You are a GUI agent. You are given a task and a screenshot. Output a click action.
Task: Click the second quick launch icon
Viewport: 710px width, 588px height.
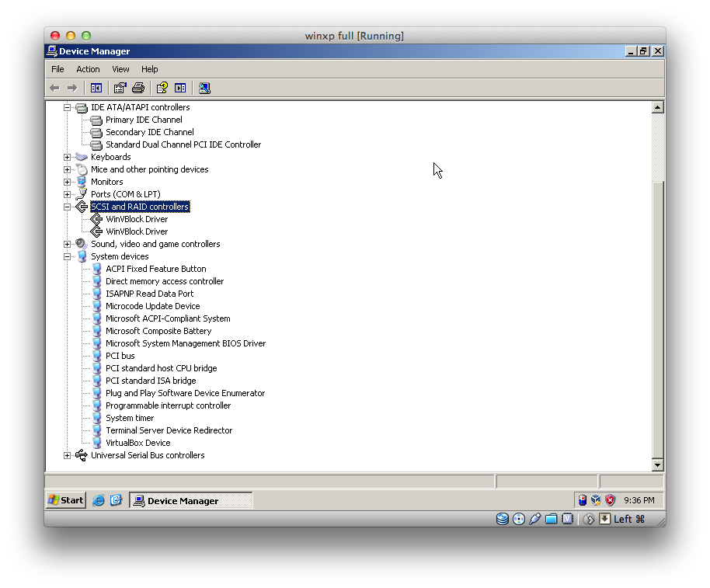[x=116, y=500]
